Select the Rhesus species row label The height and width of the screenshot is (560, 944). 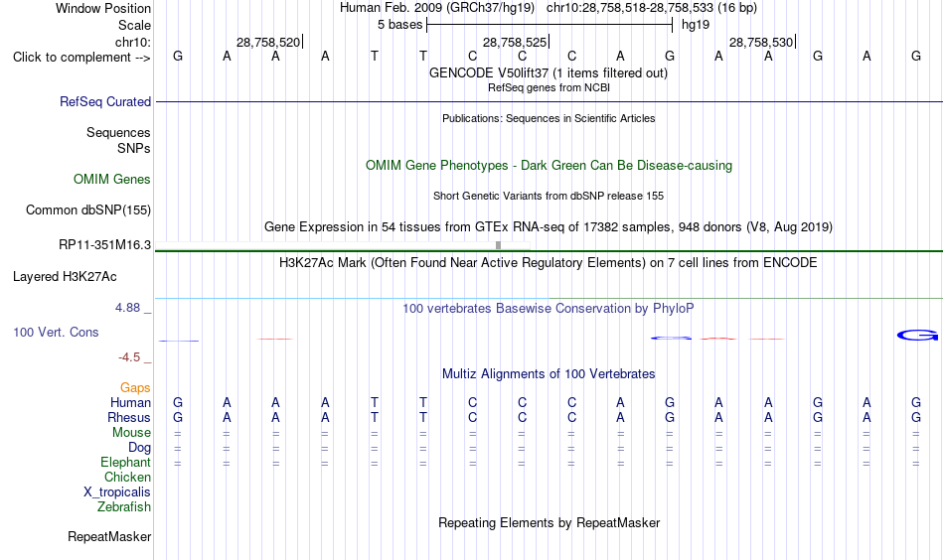[129, 417]
